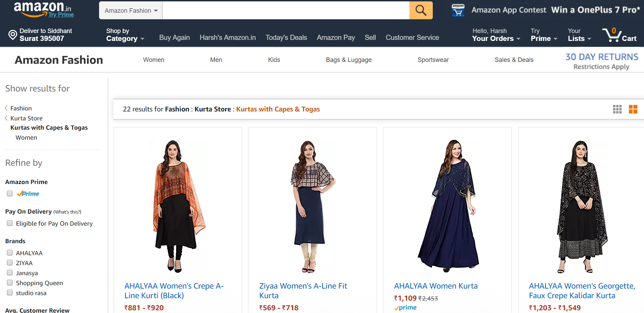Select the Women subcategory in sidebar
Screen dimensions: 644x313
26,138
